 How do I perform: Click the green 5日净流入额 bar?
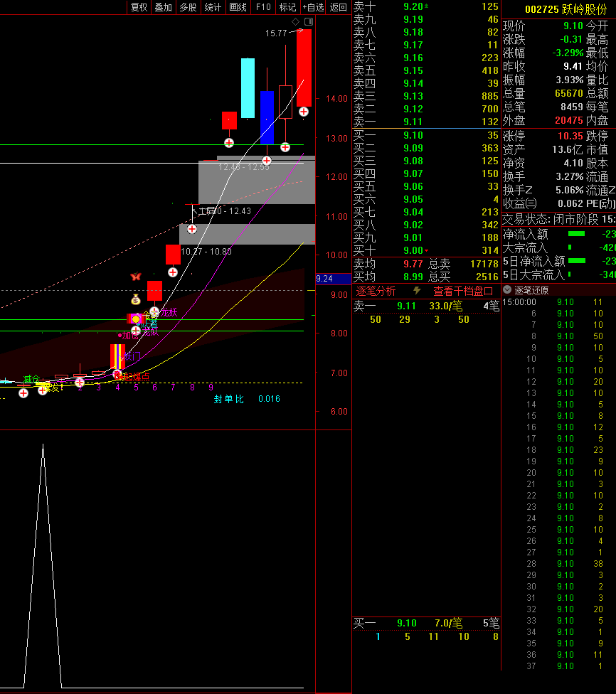577,261
